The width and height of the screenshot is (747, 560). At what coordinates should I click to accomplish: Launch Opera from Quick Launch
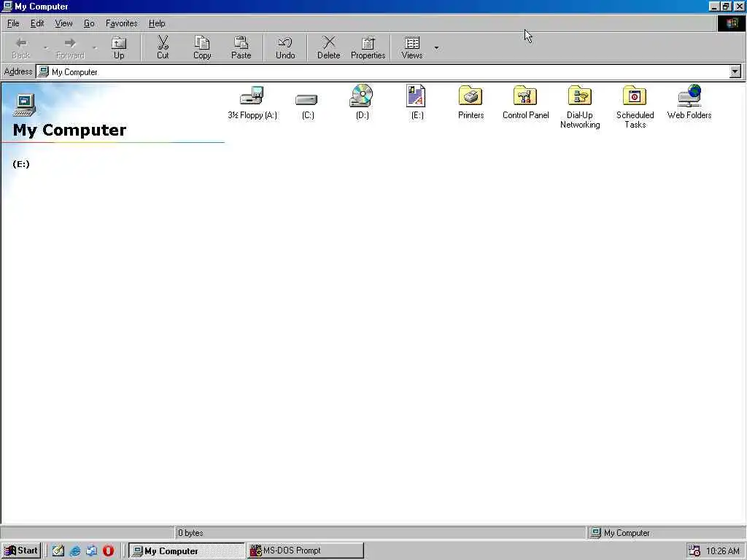(108, 551)
